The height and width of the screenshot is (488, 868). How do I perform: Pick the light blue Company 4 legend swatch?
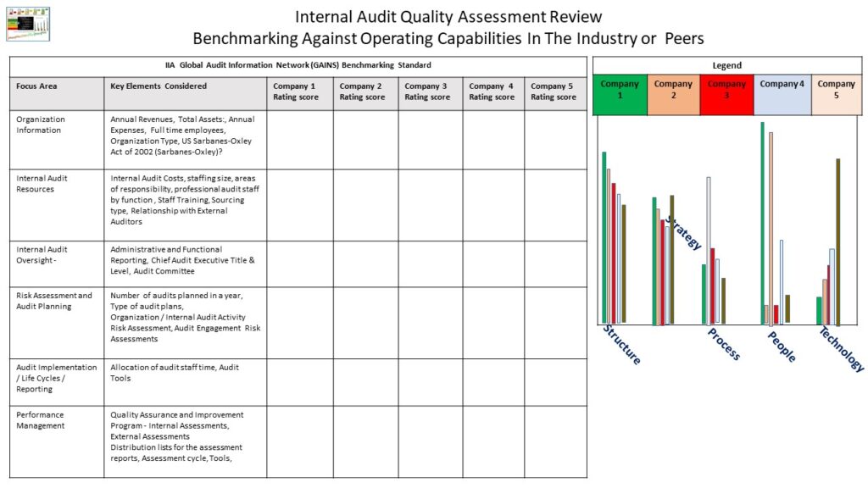tap(782, 95)
